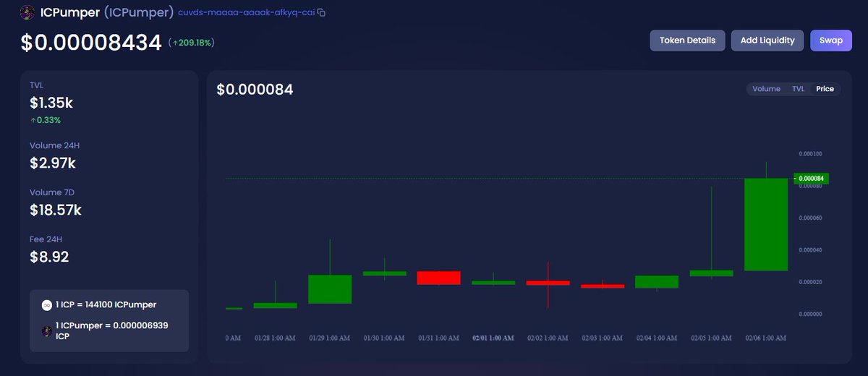This screenshot has height=376, width=868.
Task: Click Fee 24H value $8.92
Action: [x=49, y=257]
